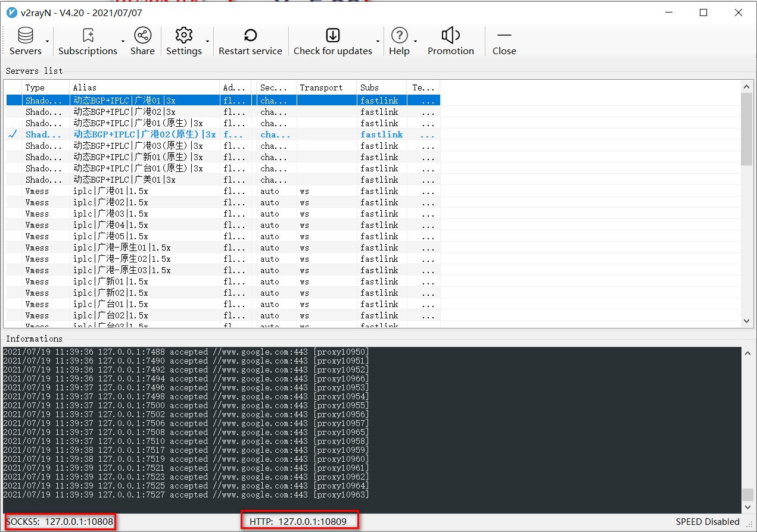Open the Help question mark icon
The image size is (757, 532).
(399, 36)
